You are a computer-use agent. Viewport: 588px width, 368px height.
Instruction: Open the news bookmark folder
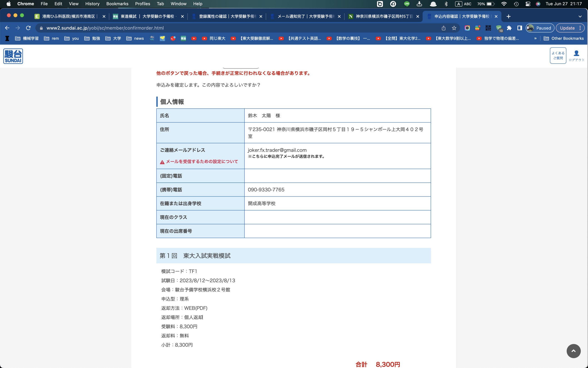coord(135,38)
